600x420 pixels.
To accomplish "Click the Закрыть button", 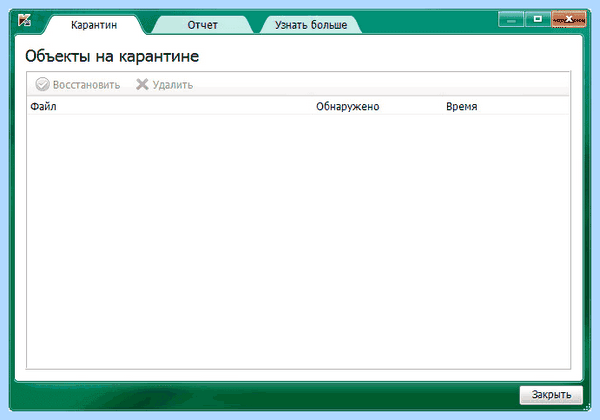I will pyautogui.click(x=551, y=395).
